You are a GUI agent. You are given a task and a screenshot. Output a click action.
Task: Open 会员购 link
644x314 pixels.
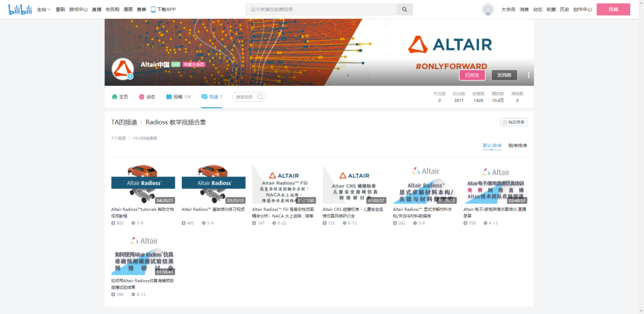[113, 10]
